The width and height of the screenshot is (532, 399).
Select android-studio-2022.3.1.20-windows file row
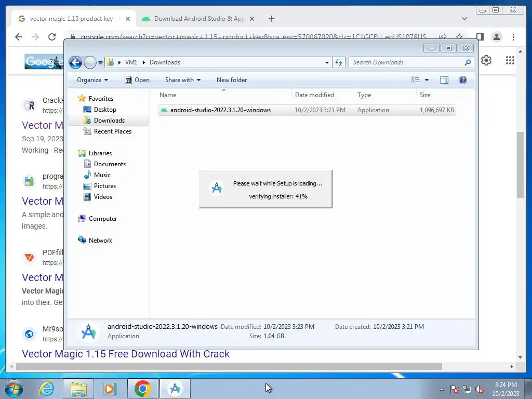[307, 110]
